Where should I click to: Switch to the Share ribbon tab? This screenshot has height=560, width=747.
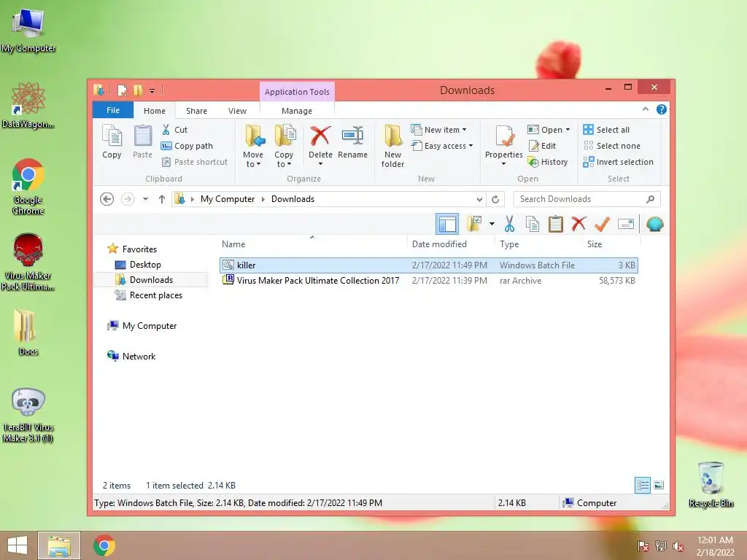click(196, 111)
